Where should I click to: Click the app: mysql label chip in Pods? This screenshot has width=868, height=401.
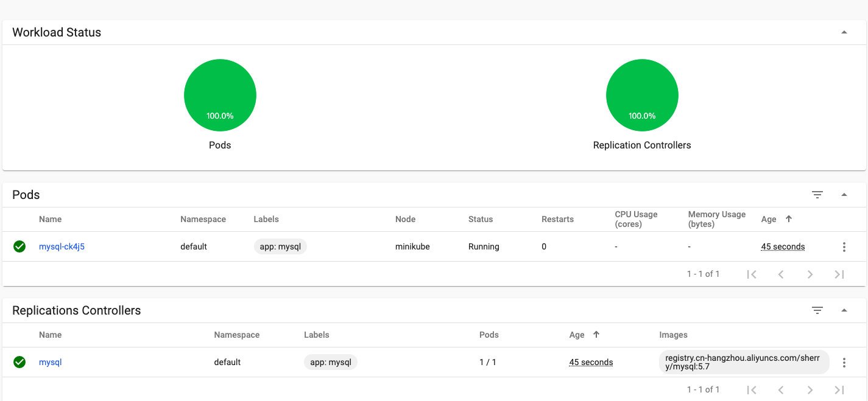[280, 246]
